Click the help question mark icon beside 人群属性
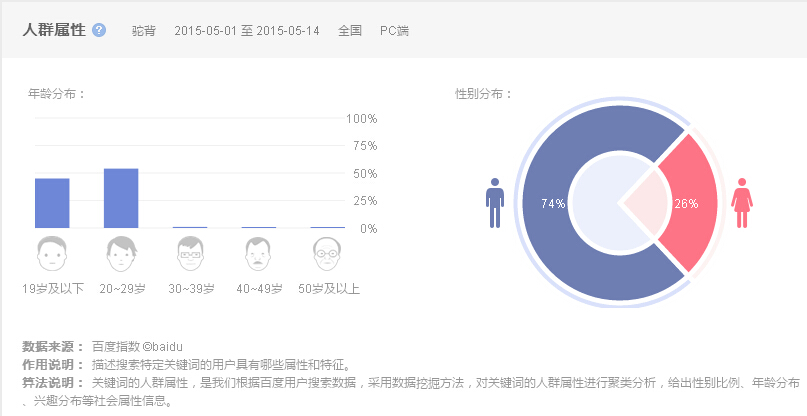Image resolution: width=807 pixels, height=416 pixels. tap(99, 30)
